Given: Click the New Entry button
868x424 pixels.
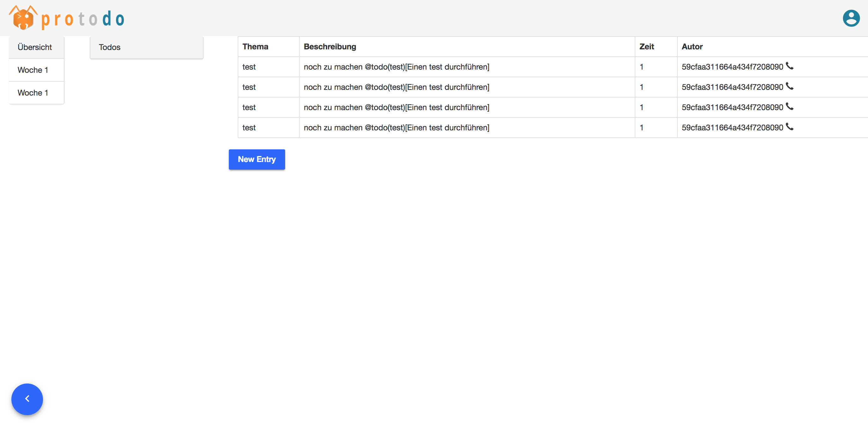Looking at the screenshot, I should [x=257, y=159].
